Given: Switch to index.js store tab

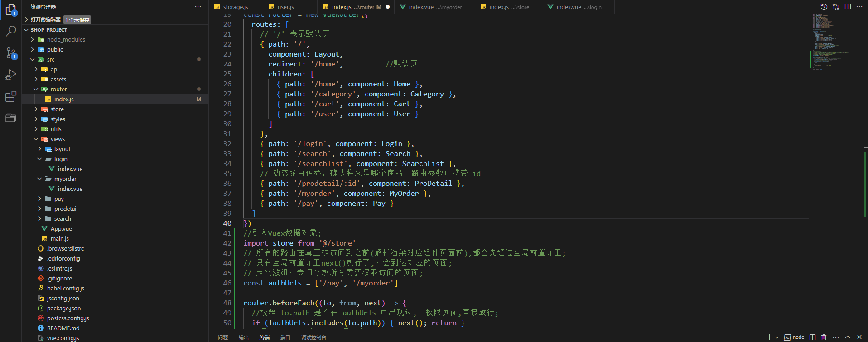Looking at the screenshot, I should pyautogui.click(x=509, y=7).
